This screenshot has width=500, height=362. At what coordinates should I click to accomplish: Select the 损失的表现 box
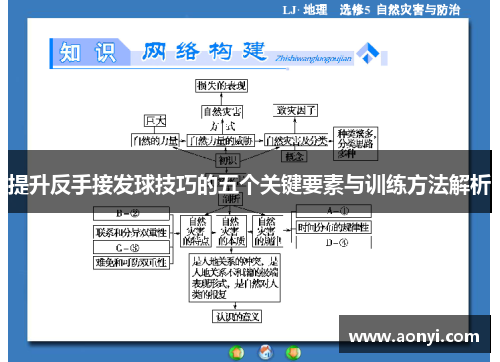221,86
